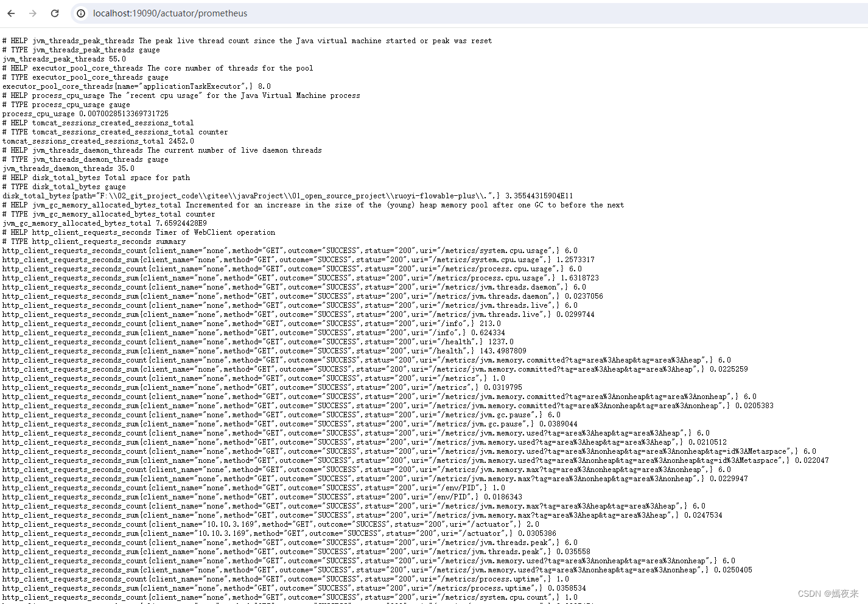Click the browser back arrow
868x604 pixels.
pos(11,13)
